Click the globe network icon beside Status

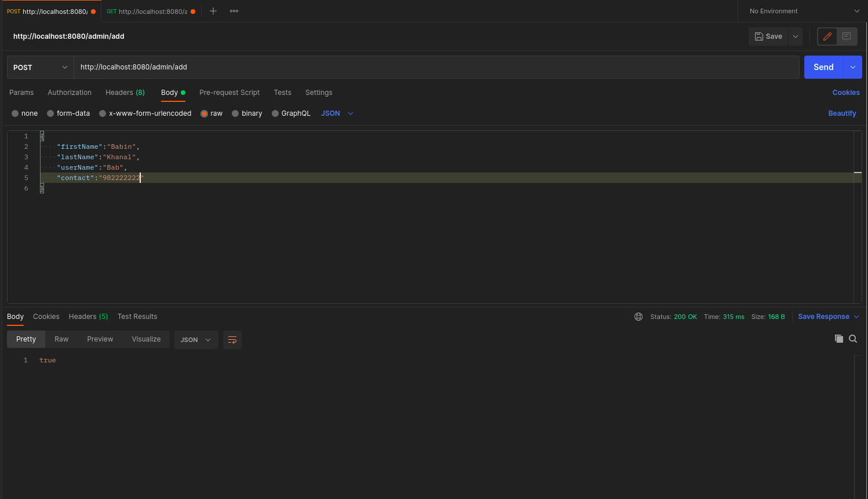tap(639, 317)
